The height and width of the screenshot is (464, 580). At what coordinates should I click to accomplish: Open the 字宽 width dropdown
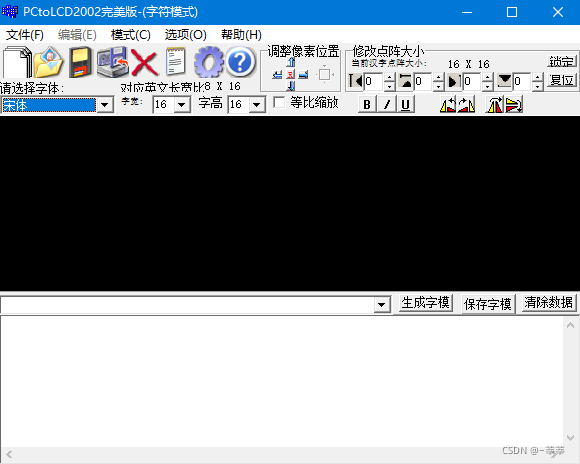(x=182, y=105)
